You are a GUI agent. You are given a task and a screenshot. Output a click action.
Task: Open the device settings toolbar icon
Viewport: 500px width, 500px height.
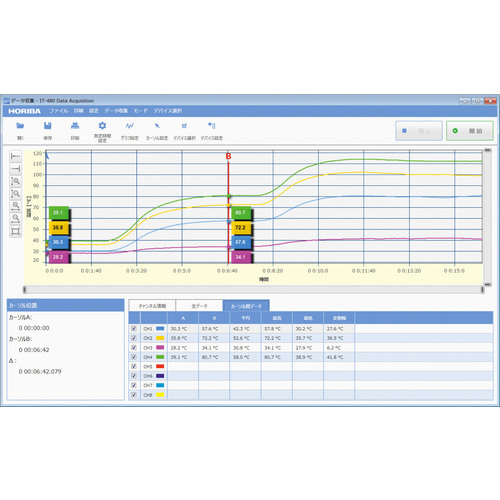[x=212, y=126]
